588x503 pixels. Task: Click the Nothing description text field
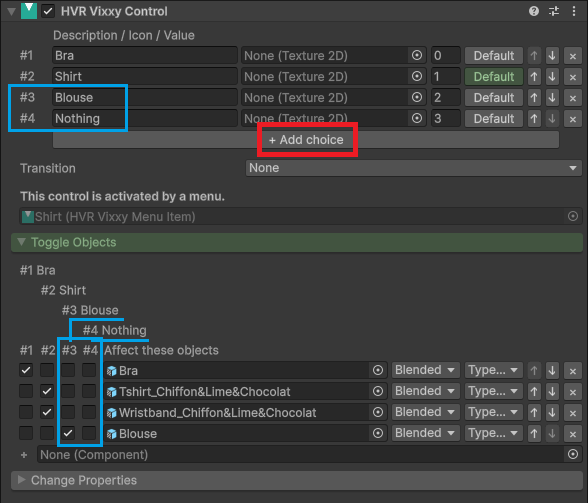tap(145, 119)
